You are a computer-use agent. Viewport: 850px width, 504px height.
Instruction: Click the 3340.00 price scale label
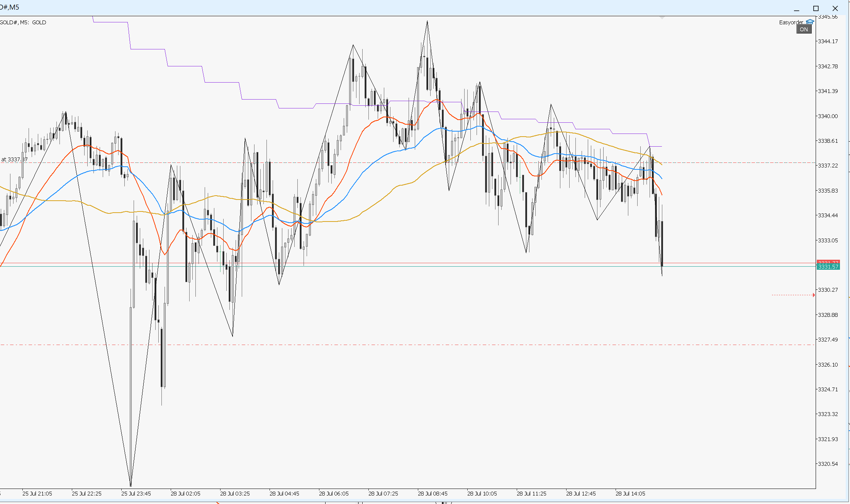[828, 116]
